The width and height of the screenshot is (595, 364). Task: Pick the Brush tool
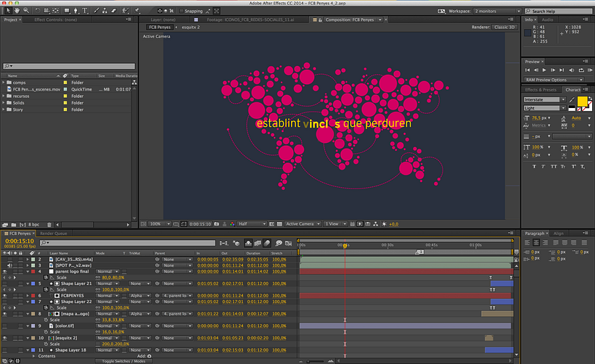95,12
